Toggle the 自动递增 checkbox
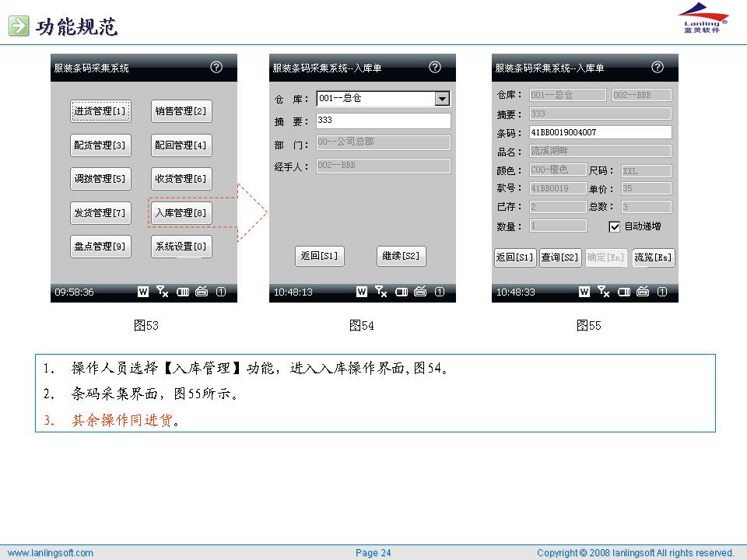The image size is (747, 560). 615,226
